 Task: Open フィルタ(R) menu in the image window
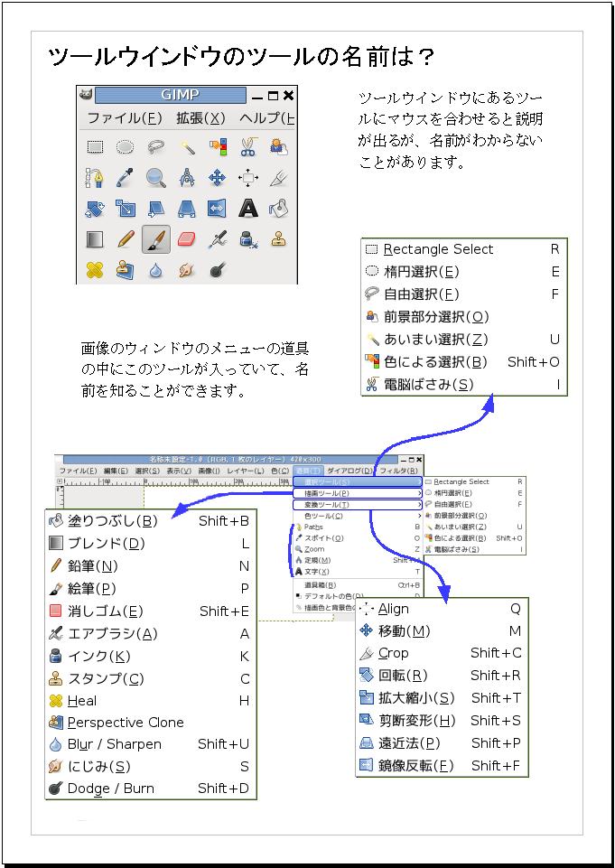[x=398, y=471]
